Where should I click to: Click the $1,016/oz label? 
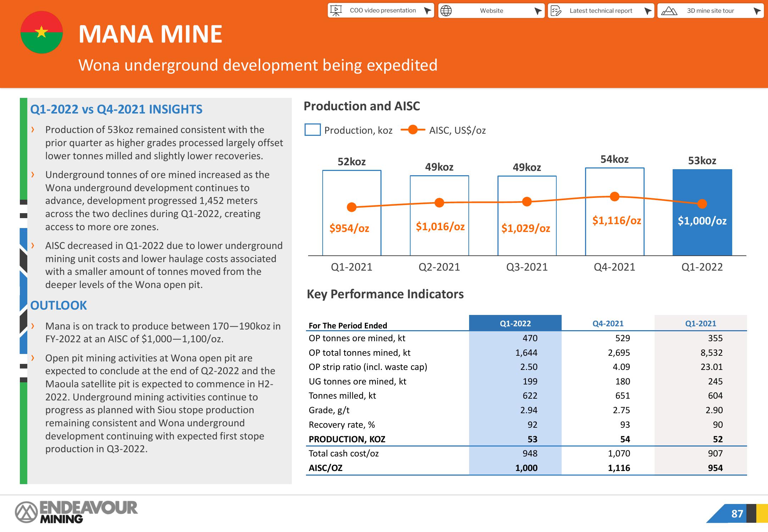click(x=440, y=226)
